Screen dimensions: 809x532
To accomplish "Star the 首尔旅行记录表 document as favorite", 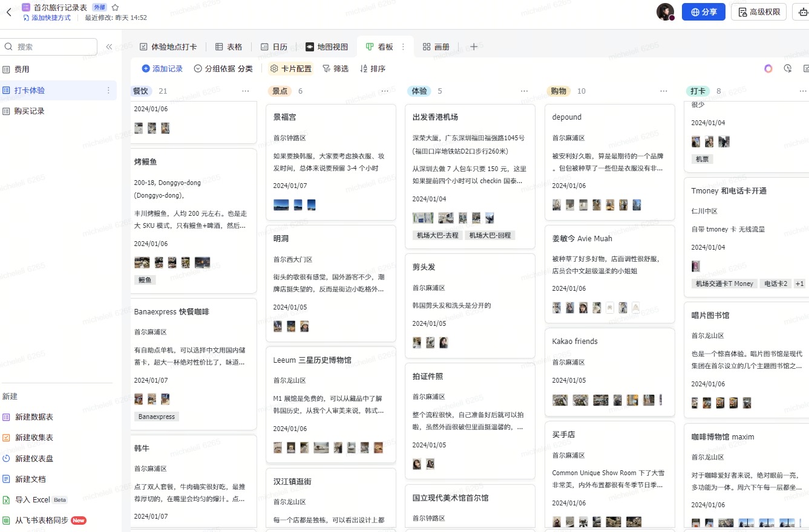I will coord(115,7).
